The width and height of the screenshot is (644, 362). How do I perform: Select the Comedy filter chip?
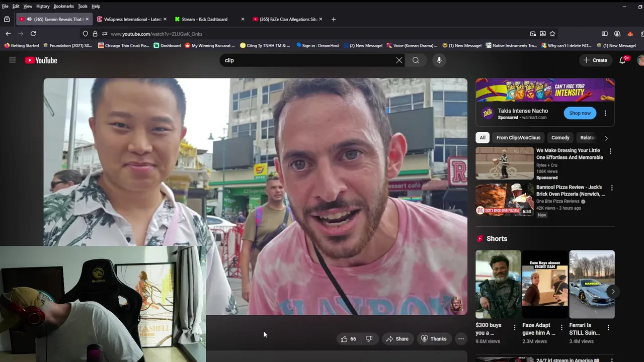560,138
